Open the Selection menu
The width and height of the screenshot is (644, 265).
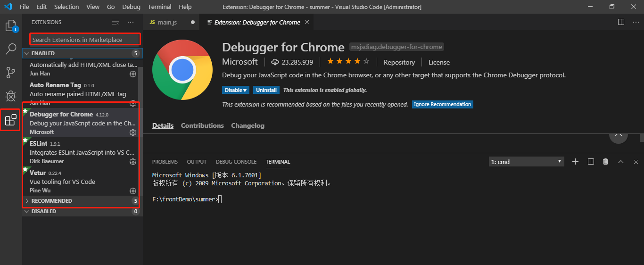coord(66,7)
